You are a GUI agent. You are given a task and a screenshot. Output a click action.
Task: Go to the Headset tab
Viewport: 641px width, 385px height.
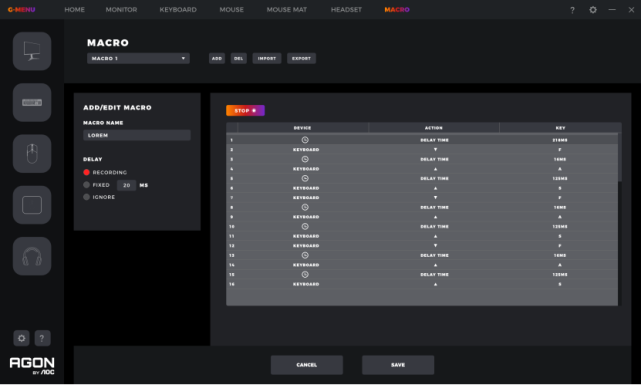coord(346,9)
